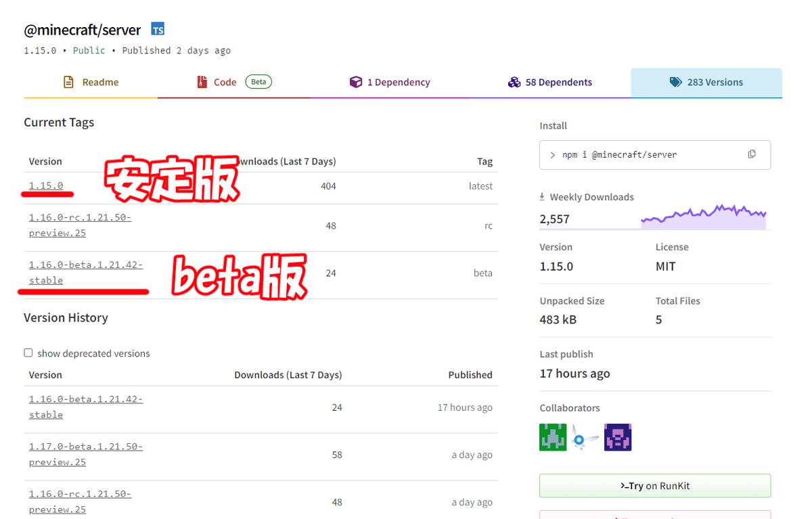This screenshot has height=519, width=812.
Task: Click the Weekly Downloads download arrow icon
Action: 542,197
